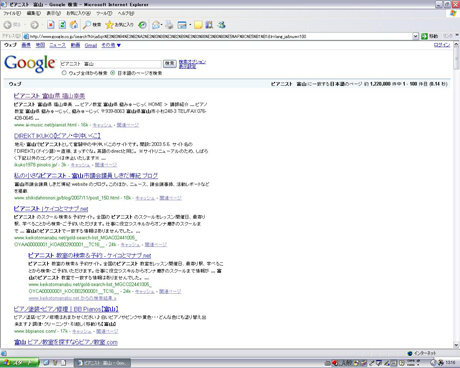Select the search Japanese pages radio button

click(x=113, y=73)
